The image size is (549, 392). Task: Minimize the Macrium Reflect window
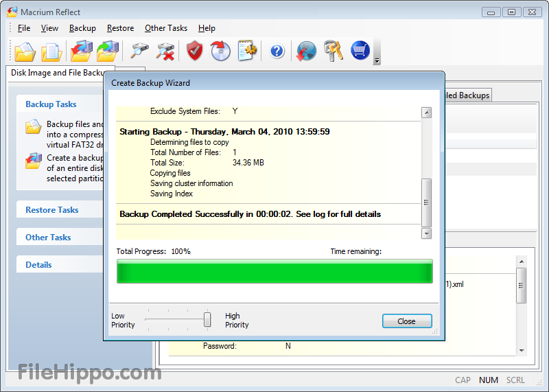(491, 12)
